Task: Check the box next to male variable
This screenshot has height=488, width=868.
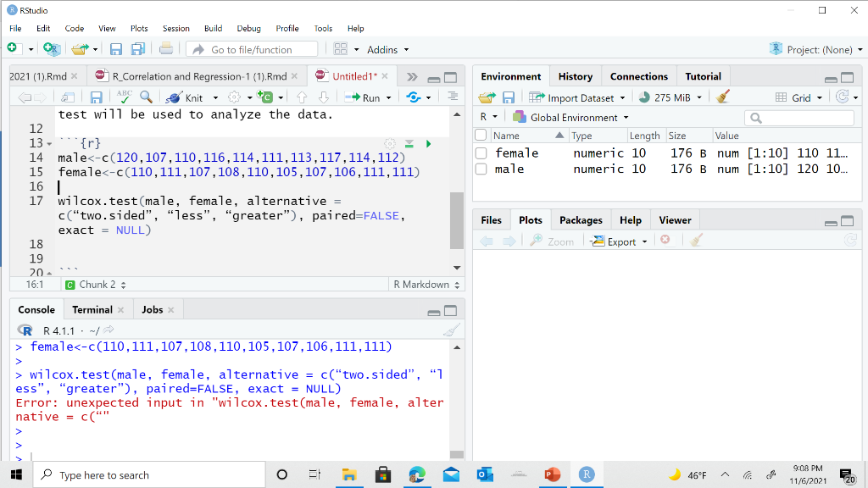Action: (481, 169)
